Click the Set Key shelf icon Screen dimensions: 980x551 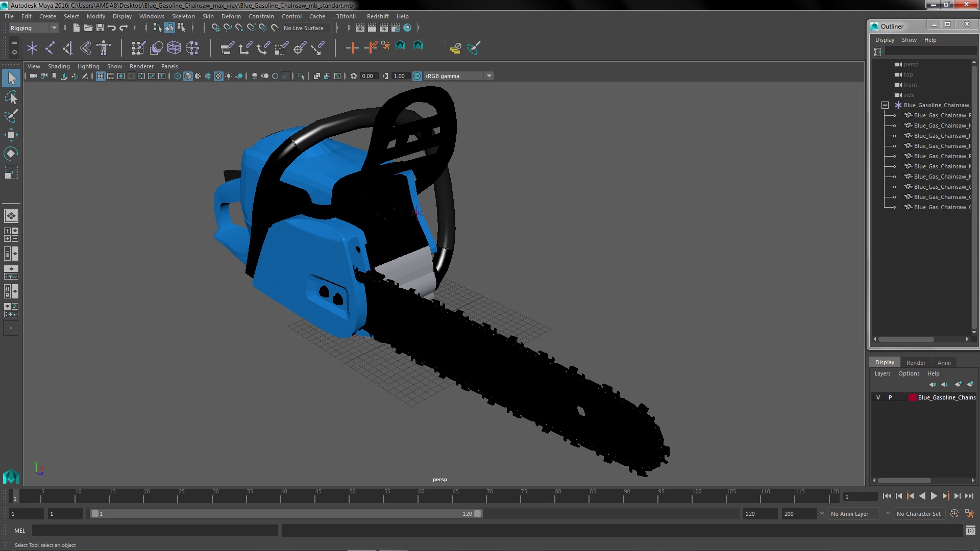point(352,48)
